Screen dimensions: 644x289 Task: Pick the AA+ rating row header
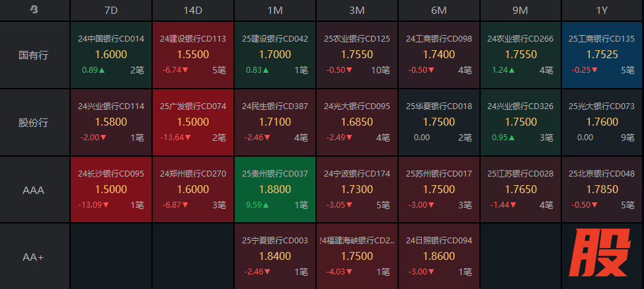coord(34,257)
